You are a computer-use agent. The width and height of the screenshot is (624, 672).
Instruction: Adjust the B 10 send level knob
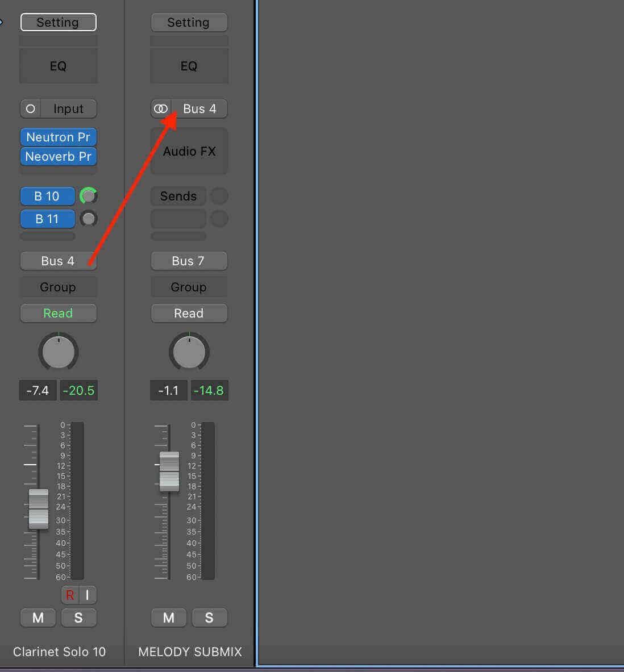(x=88, y=197)
